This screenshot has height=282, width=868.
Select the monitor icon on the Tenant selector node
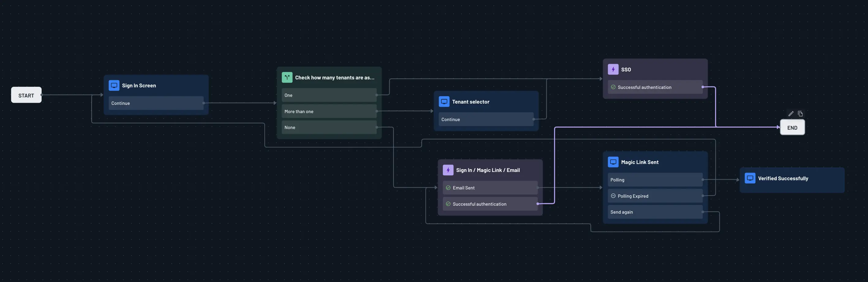444,101
